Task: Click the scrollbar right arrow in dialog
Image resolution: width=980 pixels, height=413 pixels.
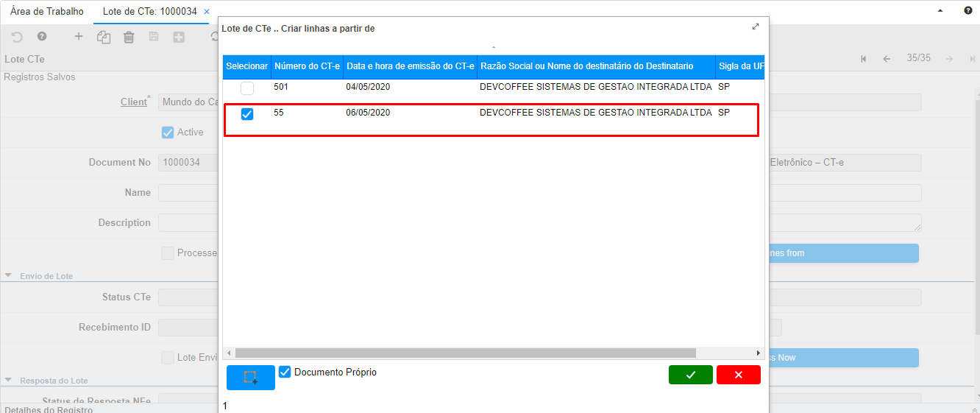Action: point(759,353)
